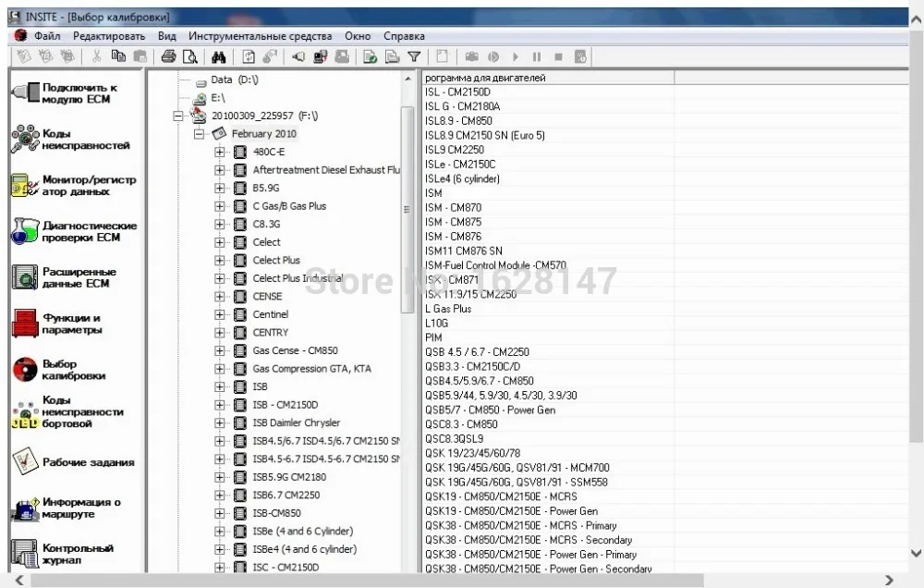This screenshot has width=924, height=588.
Task: Expand the ISB Daimler Chrysler node
Action: tap(219, 423)
